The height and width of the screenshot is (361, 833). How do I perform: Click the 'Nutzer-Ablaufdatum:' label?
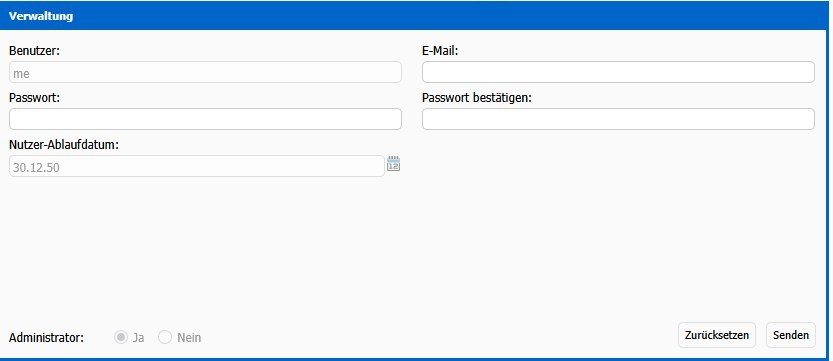tap(64, 144)
